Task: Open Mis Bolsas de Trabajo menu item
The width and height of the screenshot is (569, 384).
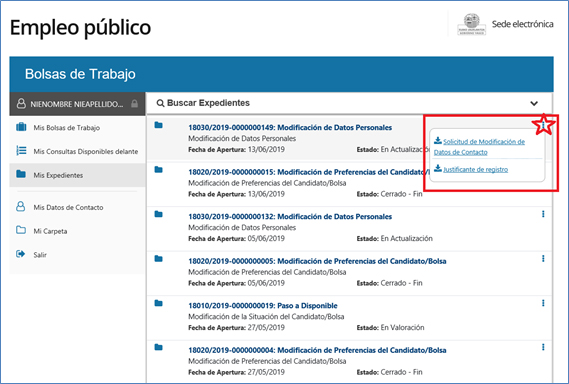Action: click(77, 127)
